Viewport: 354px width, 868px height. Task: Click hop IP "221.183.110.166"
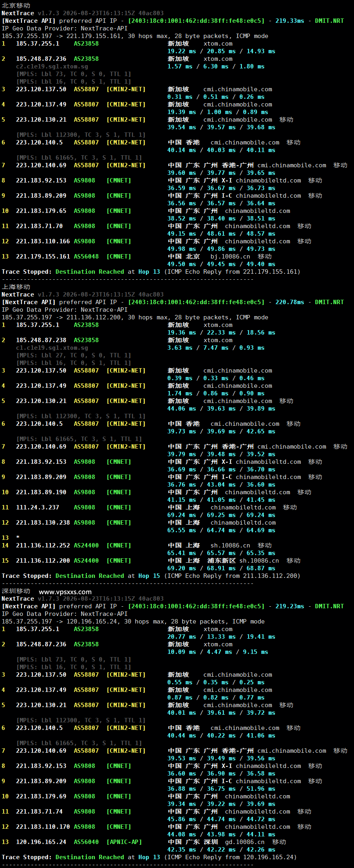click(x=43, y=241)
